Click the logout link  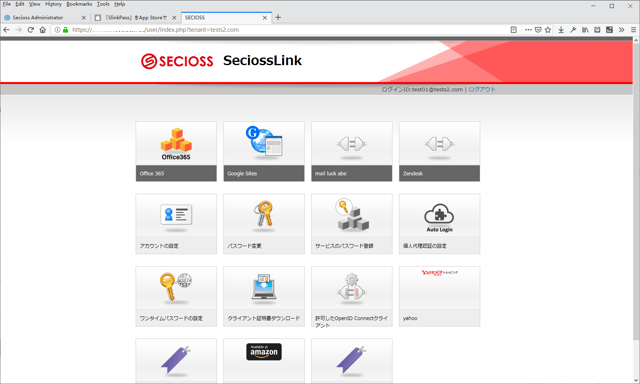[482, 89]
